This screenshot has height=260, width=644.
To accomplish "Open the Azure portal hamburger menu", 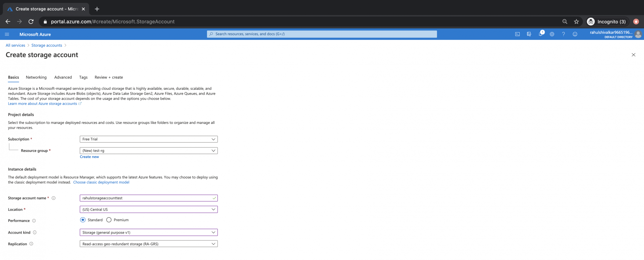I will pyautogui.click(x=7, y=34).
